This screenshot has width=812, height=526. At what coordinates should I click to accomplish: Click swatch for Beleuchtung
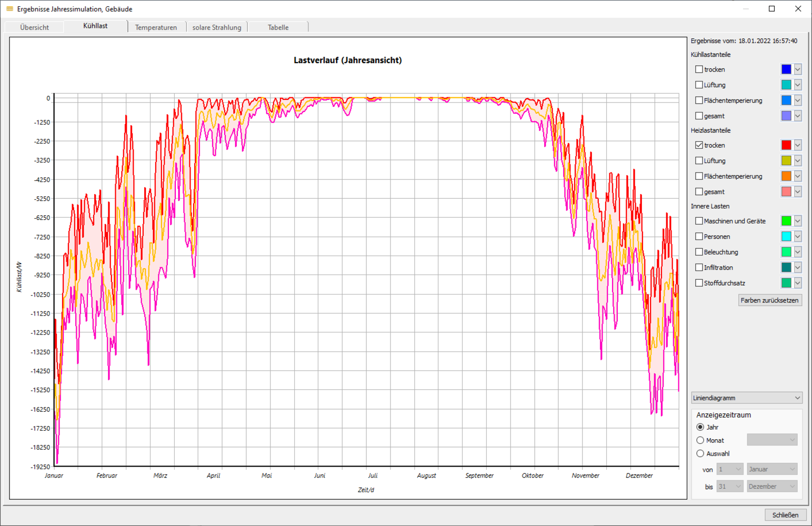[786, 252]
